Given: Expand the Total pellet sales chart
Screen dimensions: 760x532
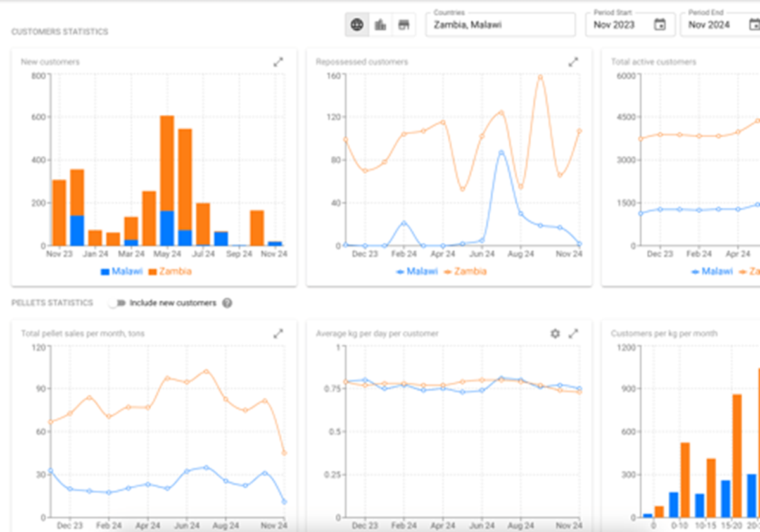Looking at the screenshot, I should (278, 333).
